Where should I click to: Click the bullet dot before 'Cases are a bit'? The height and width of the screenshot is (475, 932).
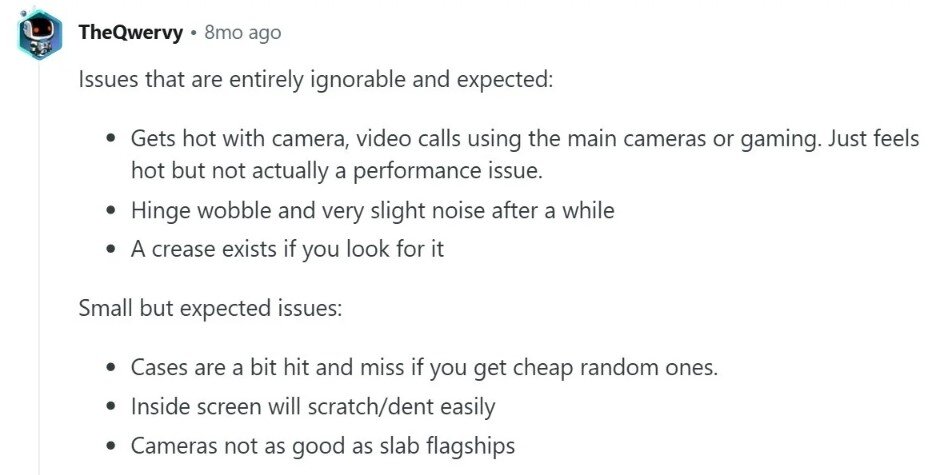tap(111, 368)
